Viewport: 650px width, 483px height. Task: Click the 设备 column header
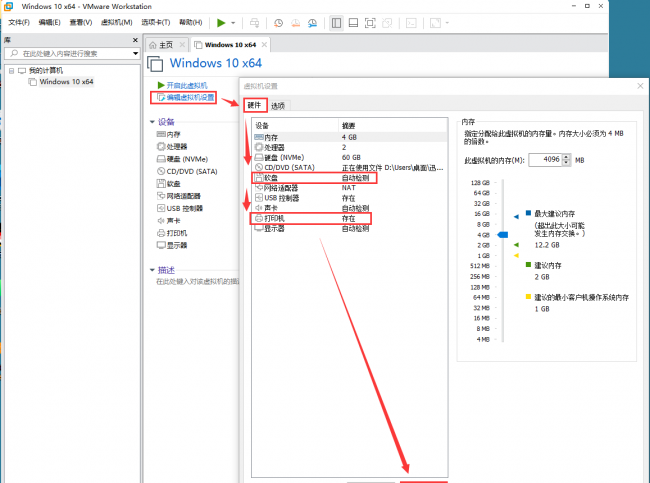pos(295,126)
